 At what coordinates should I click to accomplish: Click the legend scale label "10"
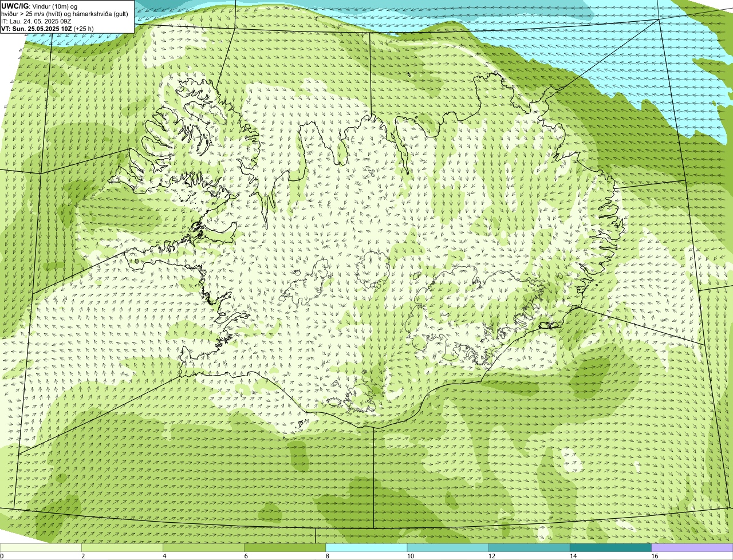click(411, 556)
